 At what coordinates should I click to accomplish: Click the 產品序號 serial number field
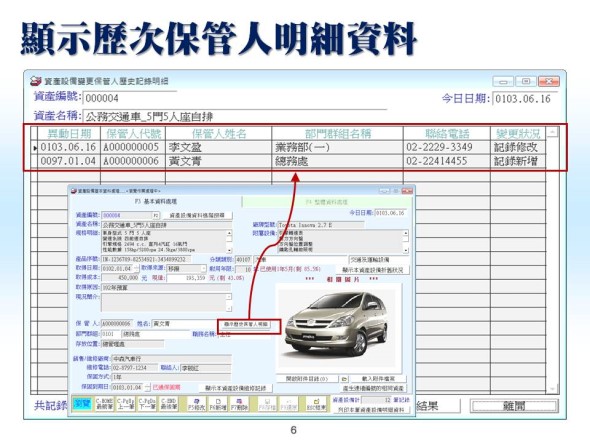145,259
